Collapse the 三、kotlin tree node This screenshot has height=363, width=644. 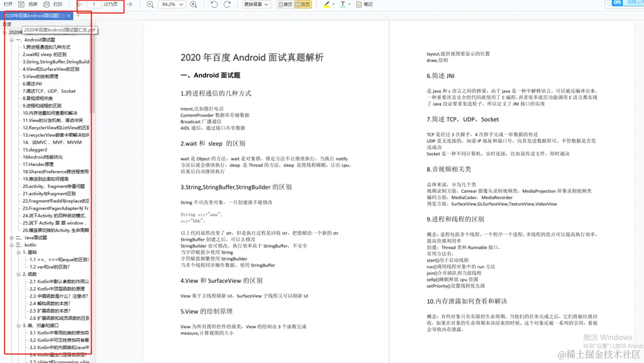(x=11, y=245)
